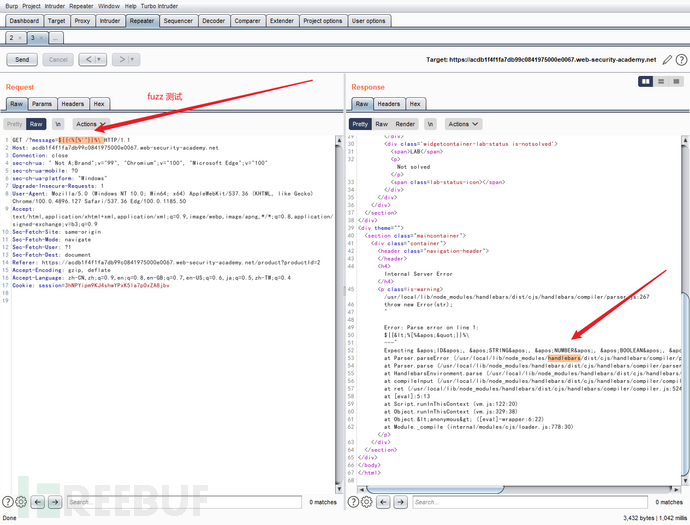Enable Pretty view for the request
690x525 pixels.
pyautogui.click(x=15, y=124)
